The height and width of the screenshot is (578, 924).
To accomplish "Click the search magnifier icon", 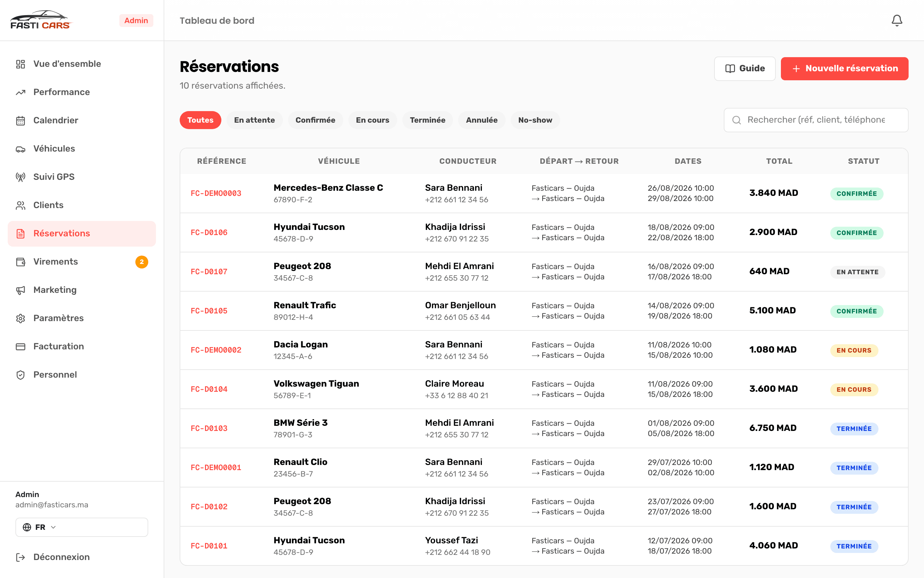I will point(737,120).
